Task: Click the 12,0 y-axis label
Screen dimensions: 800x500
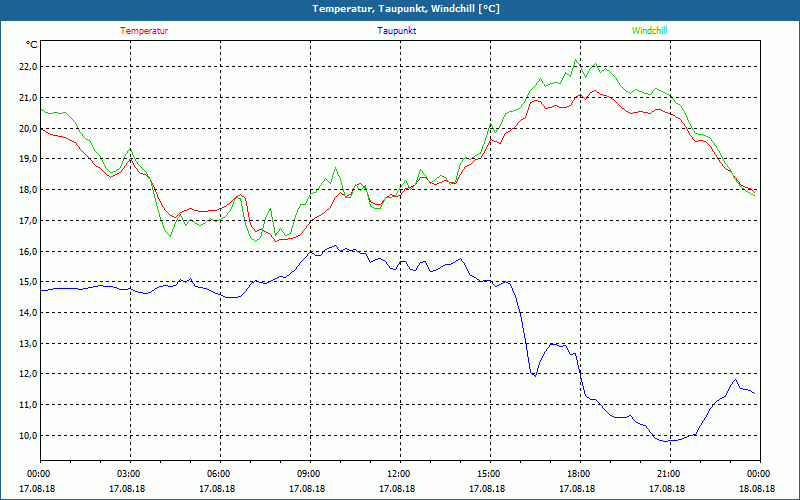Action: tap(29, 373)
